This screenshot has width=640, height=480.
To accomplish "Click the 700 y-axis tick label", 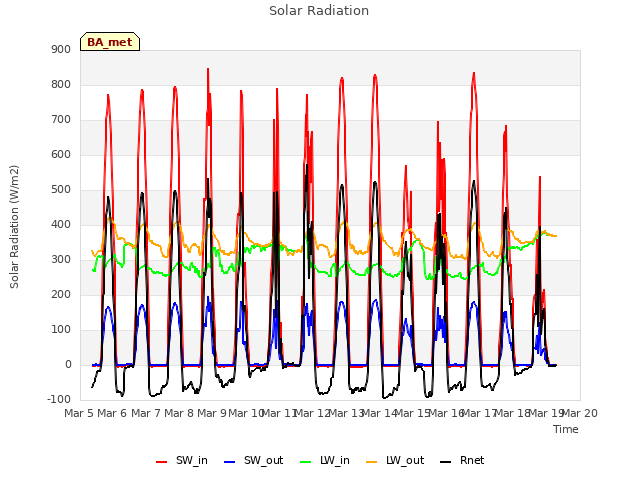I will click(61, 120).
